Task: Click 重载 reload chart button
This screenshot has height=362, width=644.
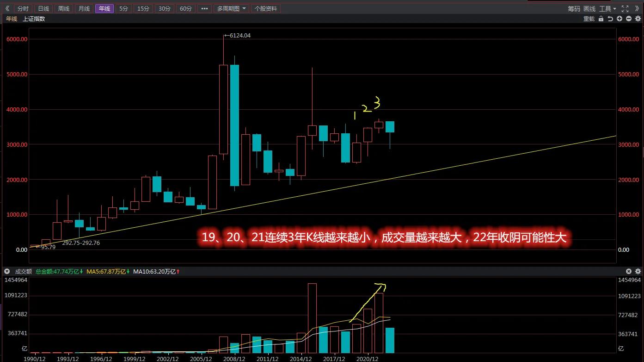Action: 589,19
